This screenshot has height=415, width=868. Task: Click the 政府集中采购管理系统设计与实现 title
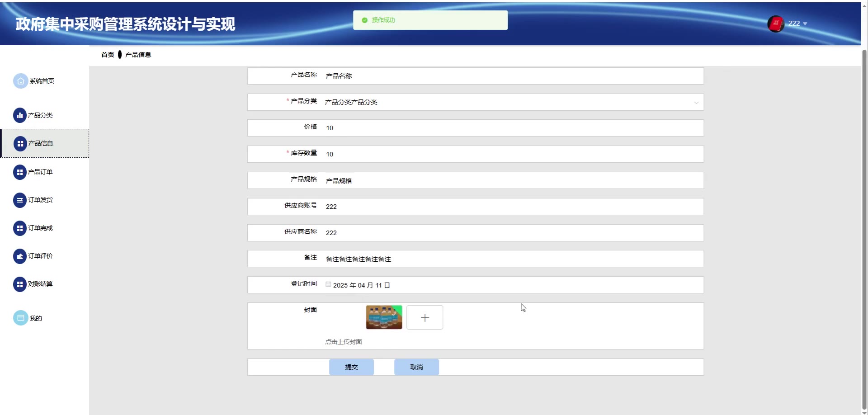pyautogui.click(x=125, y=24)
